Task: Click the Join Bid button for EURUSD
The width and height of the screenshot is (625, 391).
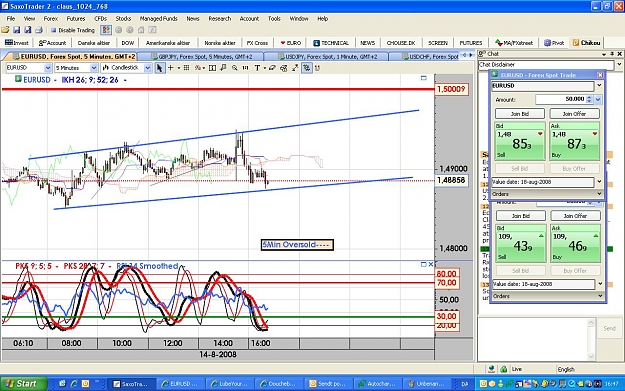Action: [520, 114]
